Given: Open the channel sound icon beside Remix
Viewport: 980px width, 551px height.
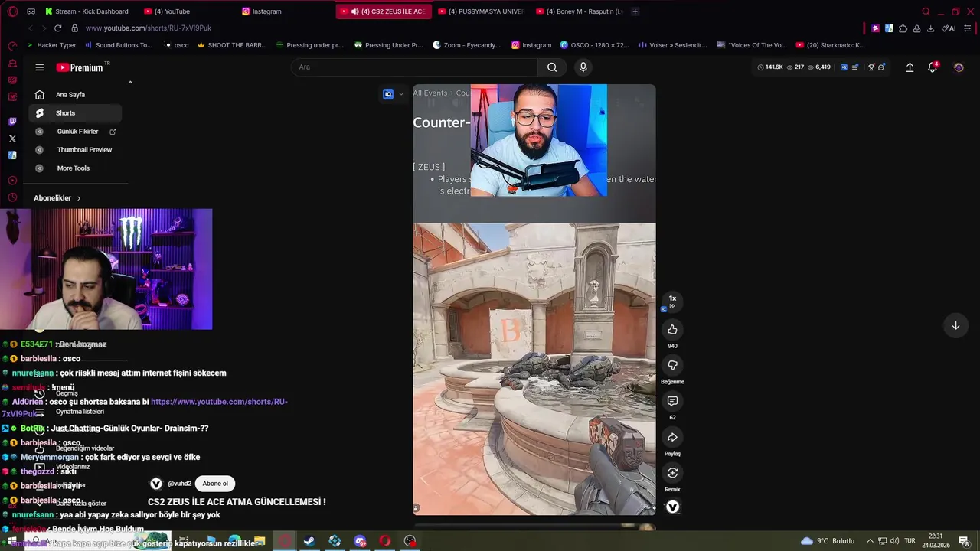Looking at the screenshot, I should 672,507.
